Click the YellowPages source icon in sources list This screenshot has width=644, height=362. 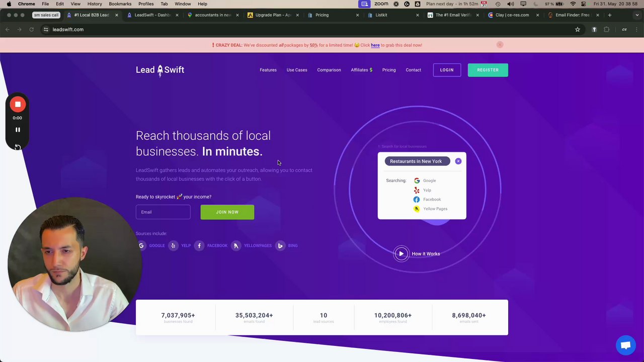click(236, 245)
